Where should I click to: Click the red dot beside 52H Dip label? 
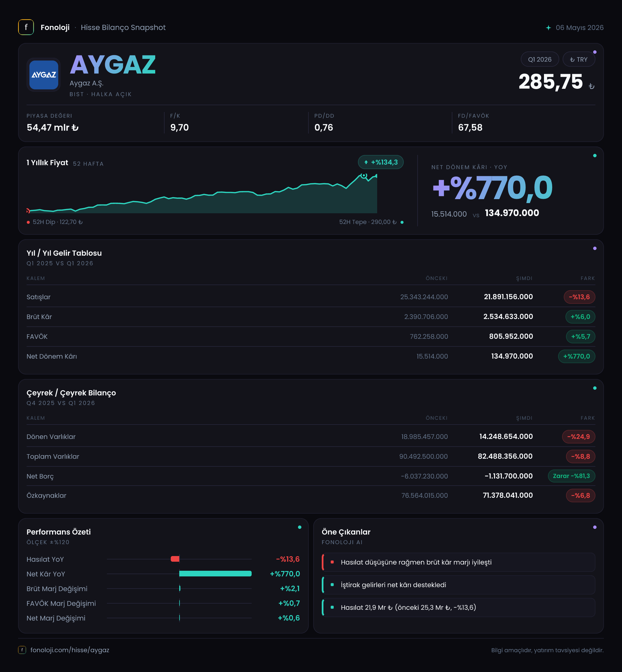coord(28,222)
